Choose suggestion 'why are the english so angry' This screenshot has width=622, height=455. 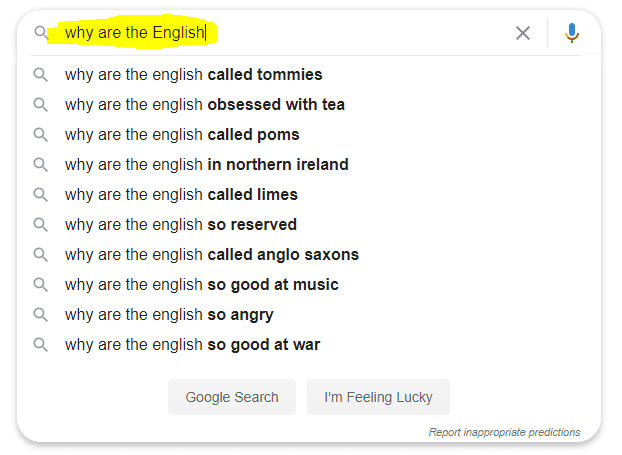(x=169, y=315)
